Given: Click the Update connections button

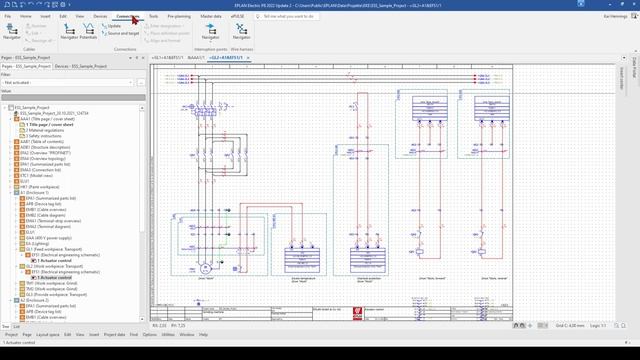Looking at the screenshot, I should click(x=111, y=26).
